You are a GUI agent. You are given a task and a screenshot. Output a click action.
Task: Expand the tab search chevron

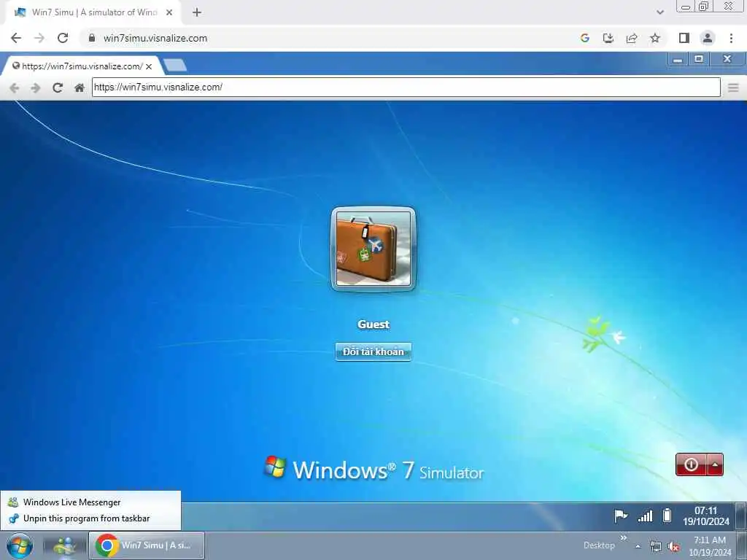[x=659, y=12]
